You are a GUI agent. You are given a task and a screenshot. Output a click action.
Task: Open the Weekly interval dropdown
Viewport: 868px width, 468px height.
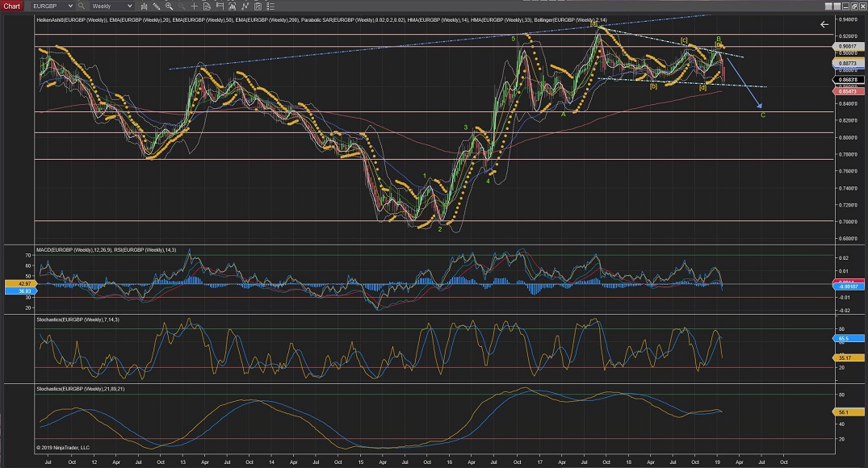pos(112,6)
